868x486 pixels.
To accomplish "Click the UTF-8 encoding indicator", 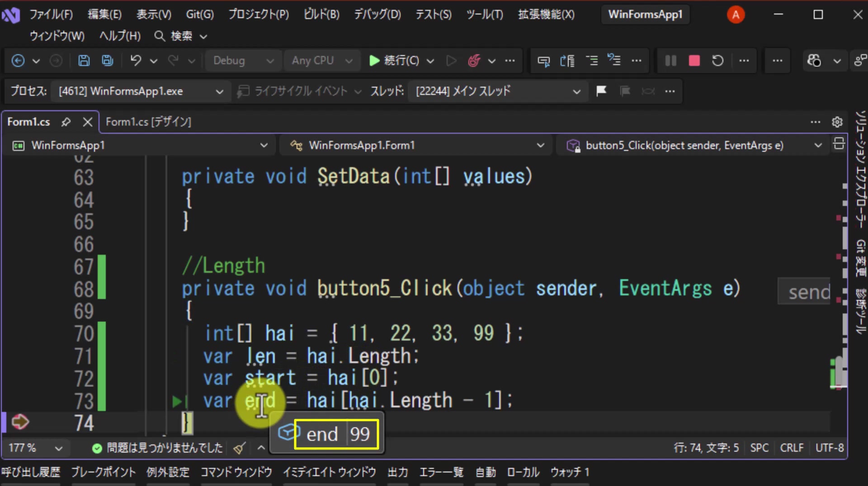I will pyautogui.click(x=830, y=448).
